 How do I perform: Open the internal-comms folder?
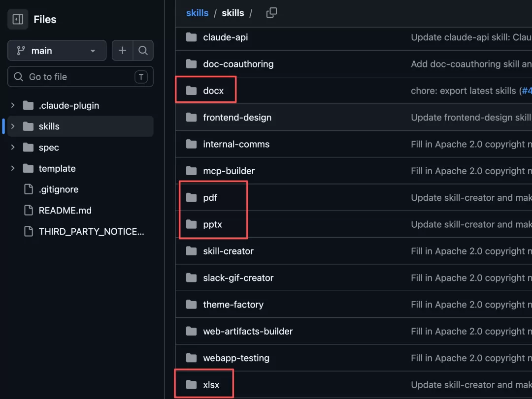(x=236, y=145)
